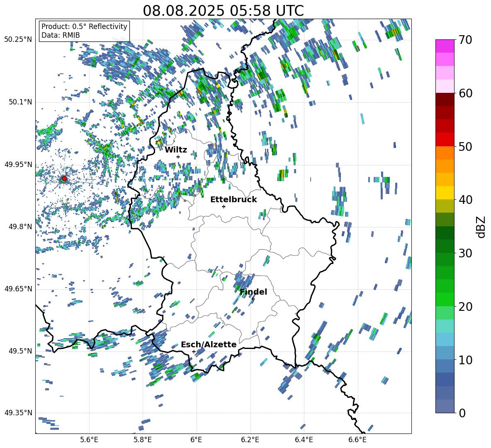Click the dBZ colorbar label

coord(481,227)
